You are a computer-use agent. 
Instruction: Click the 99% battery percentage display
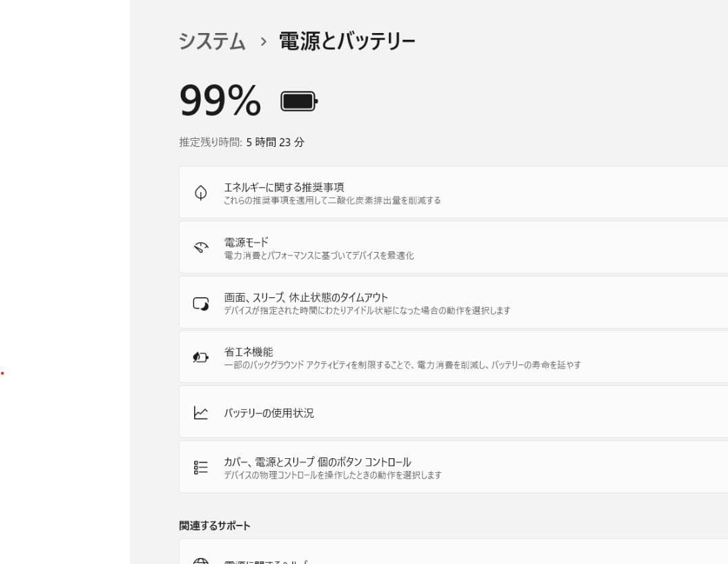[220, 101]
